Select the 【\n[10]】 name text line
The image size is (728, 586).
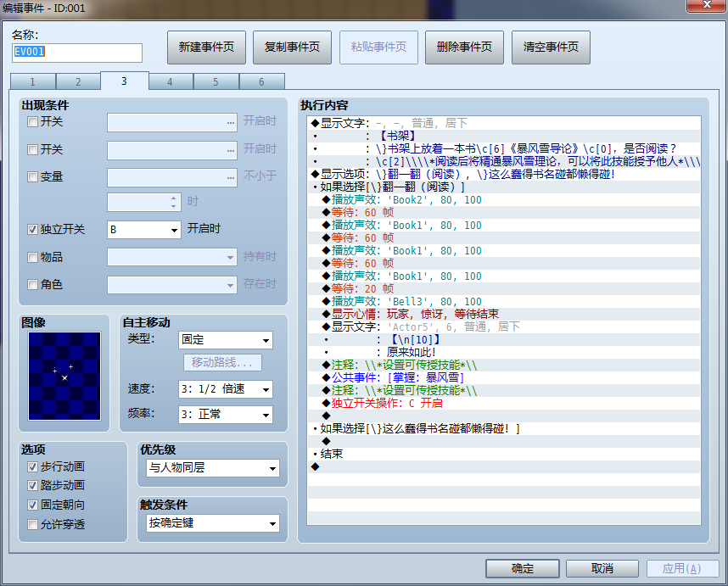pos(504,339)
